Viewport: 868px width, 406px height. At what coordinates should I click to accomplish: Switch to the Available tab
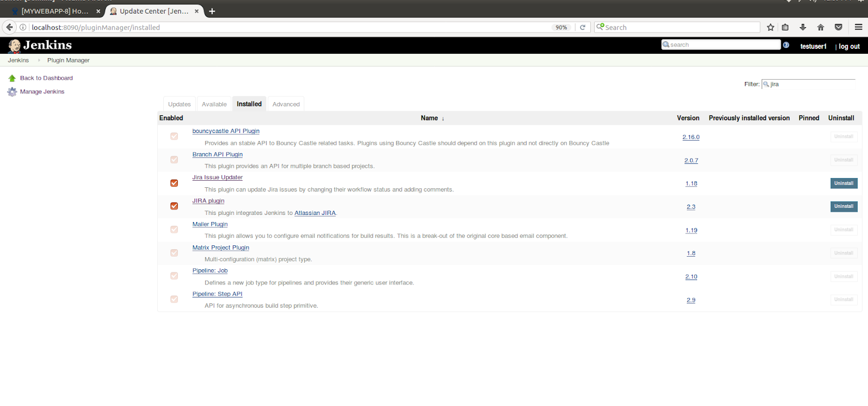[214, 104]
